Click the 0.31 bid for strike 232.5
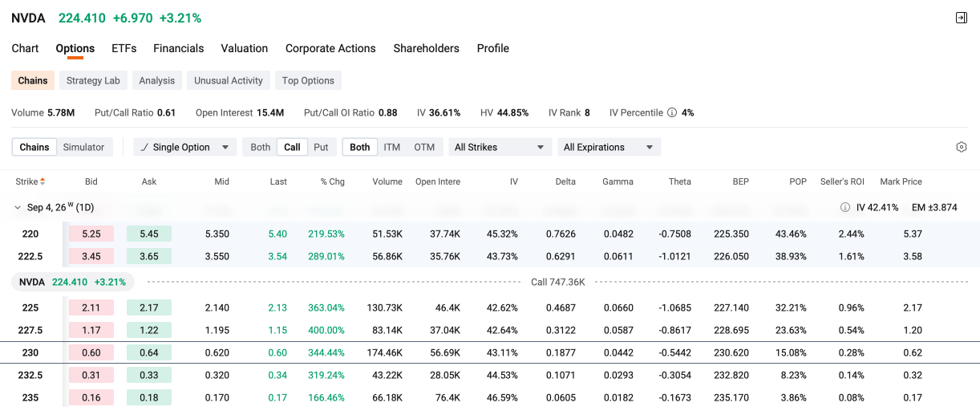Screen dimensions: 980x407 click(91, 375)
